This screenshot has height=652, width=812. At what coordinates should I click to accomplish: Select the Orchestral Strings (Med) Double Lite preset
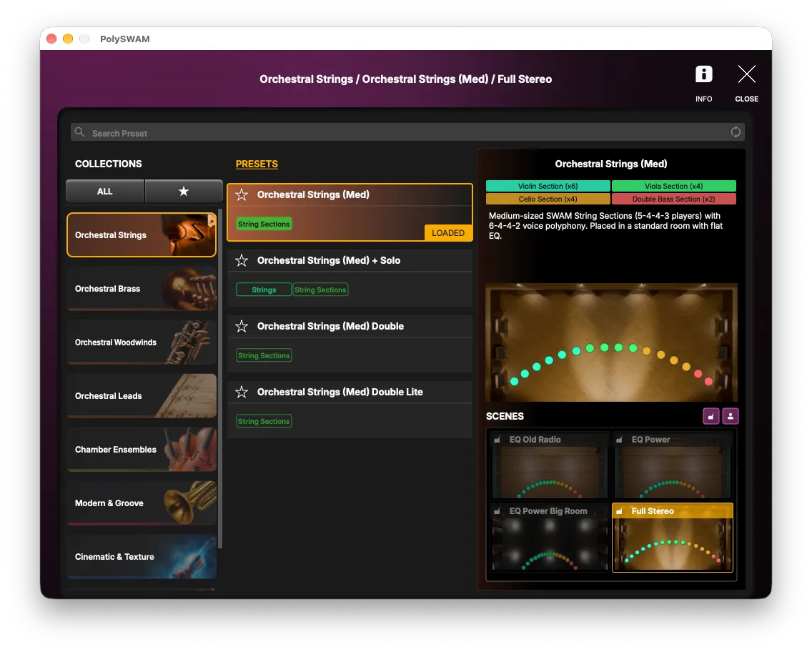[350, 410]
